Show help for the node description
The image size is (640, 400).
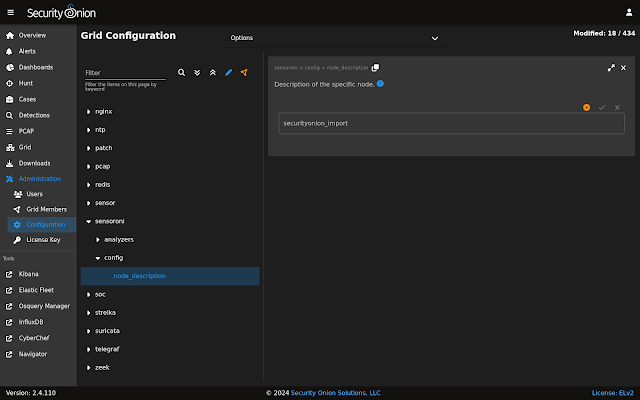coord(380,84)
